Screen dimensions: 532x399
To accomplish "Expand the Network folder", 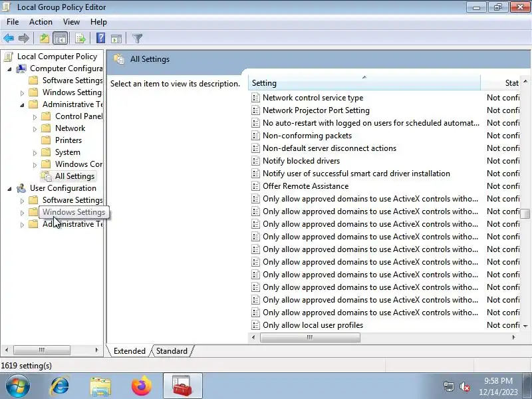I will pos(35,129).
